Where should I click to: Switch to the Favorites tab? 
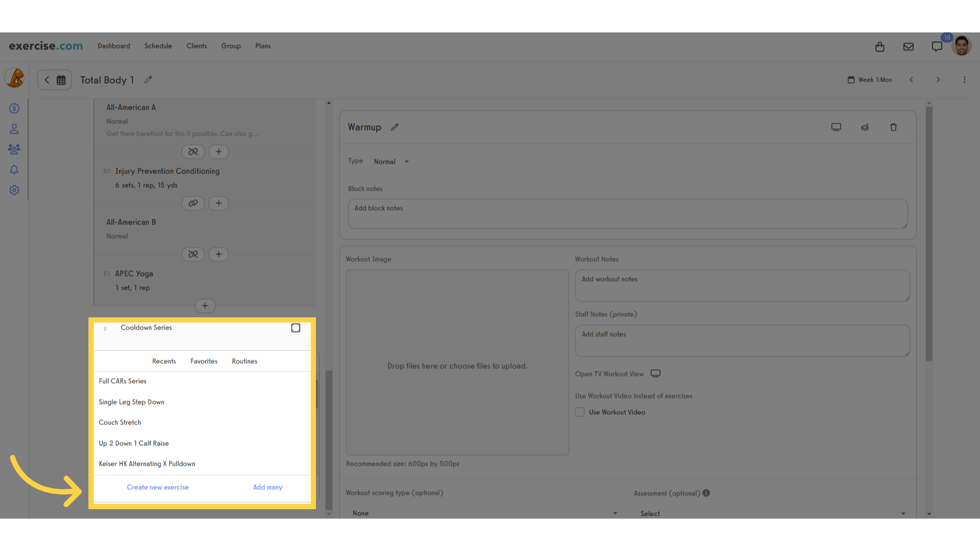(x=204, y=361)
